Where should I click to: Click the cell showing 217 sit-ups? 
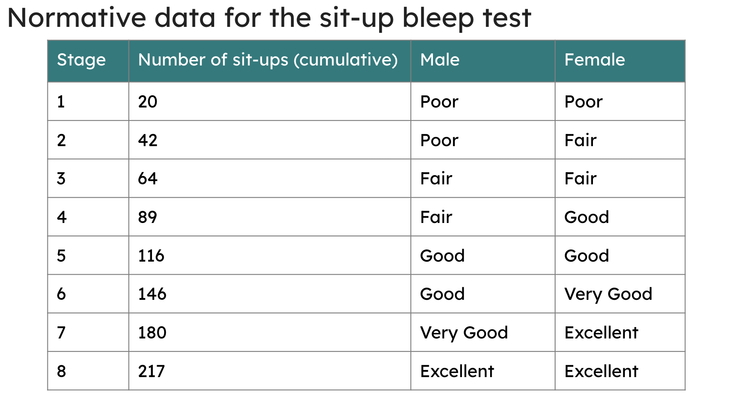(152, 371)
